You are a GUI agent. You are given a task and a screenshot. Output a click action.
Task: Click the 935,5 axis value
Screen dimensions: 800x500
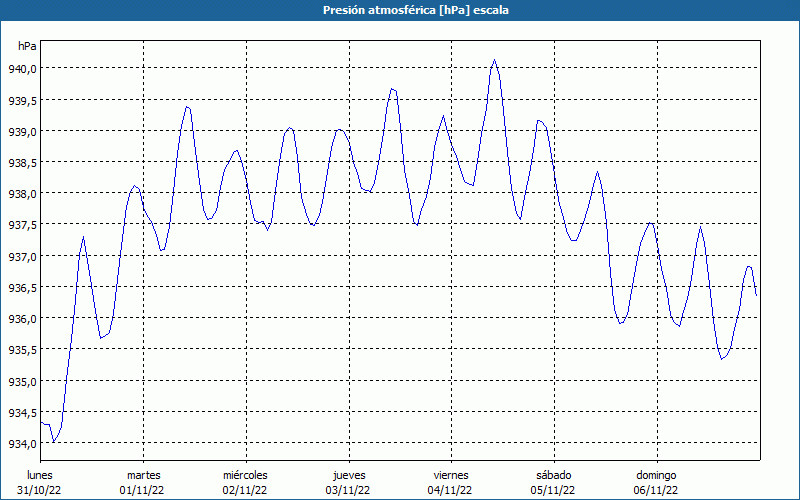point(22,350)
